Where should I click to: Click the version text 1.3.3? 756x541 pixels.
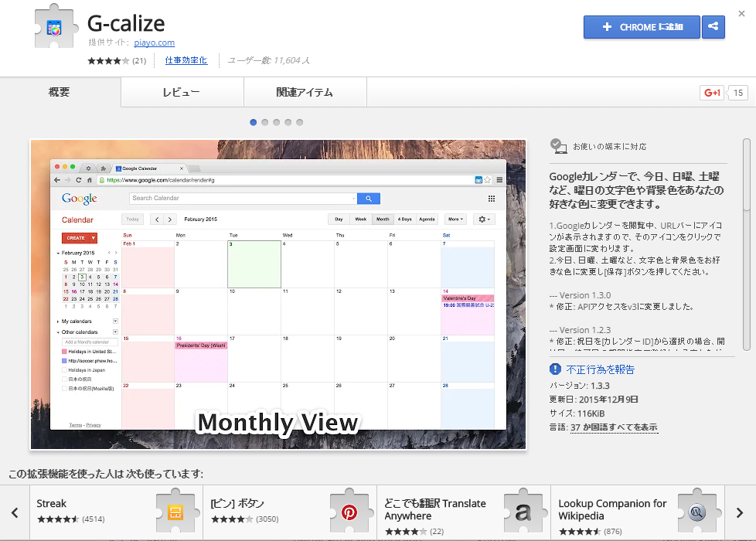tap(601, 386)
